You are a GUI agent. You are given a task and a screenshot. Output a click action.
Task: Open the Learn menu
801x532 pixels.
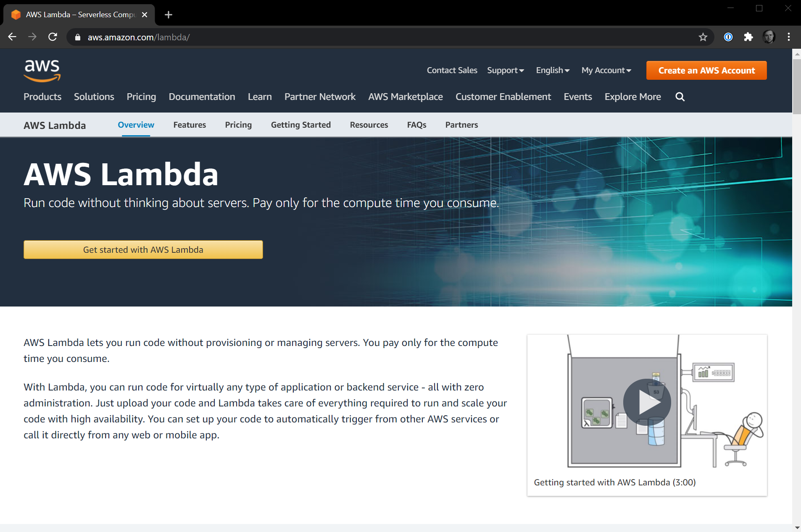[260, 97]
